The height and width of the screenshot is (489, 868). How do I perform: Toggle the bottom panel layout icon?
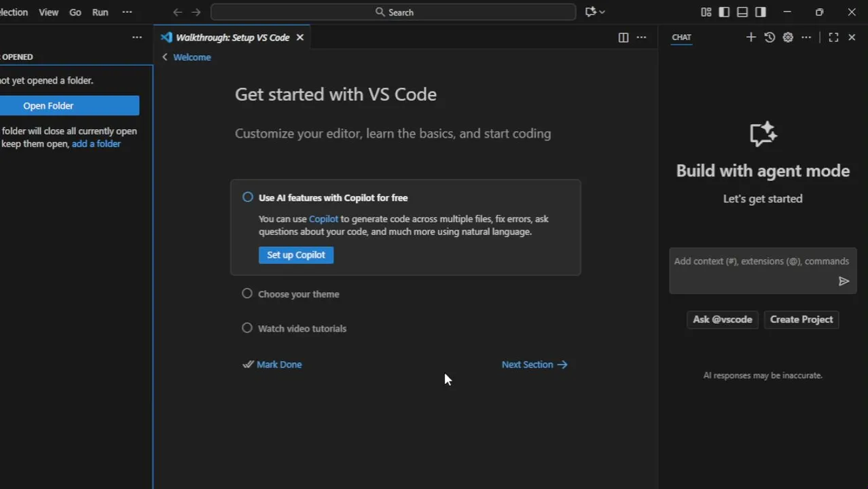coord(742,12)
